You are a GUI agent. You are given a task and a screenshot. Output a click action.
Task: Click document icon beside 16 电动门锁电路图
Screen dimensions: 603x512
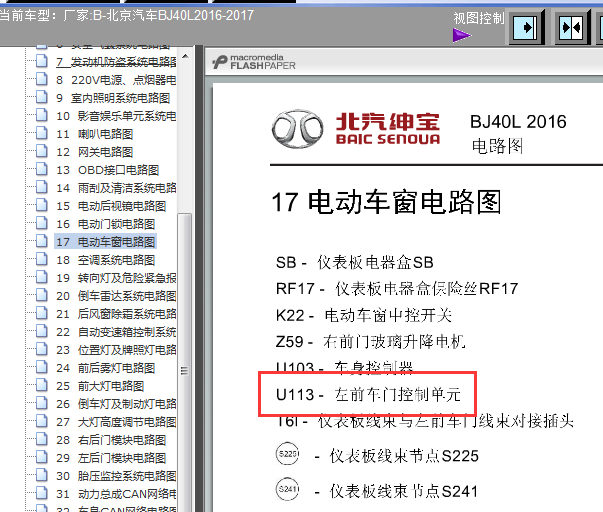pyautogui.click(x=42, y=223)
